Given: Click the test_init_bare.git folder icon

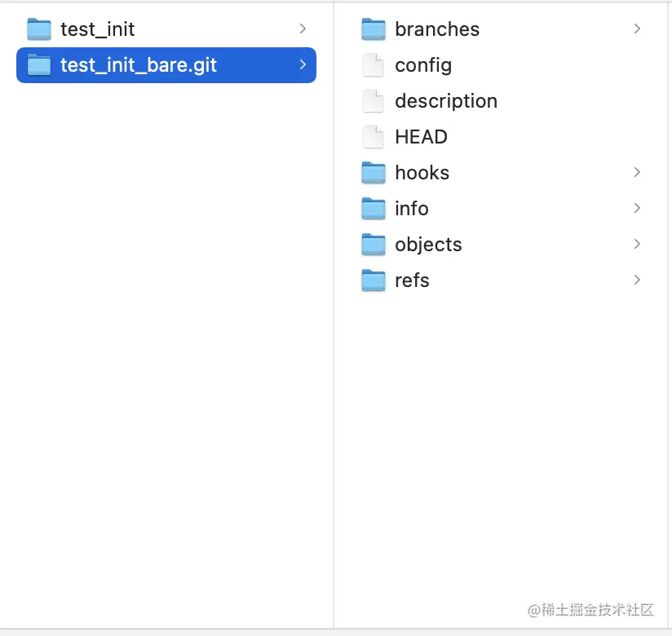Looking at the screenshot, I should tap(39, 65).
